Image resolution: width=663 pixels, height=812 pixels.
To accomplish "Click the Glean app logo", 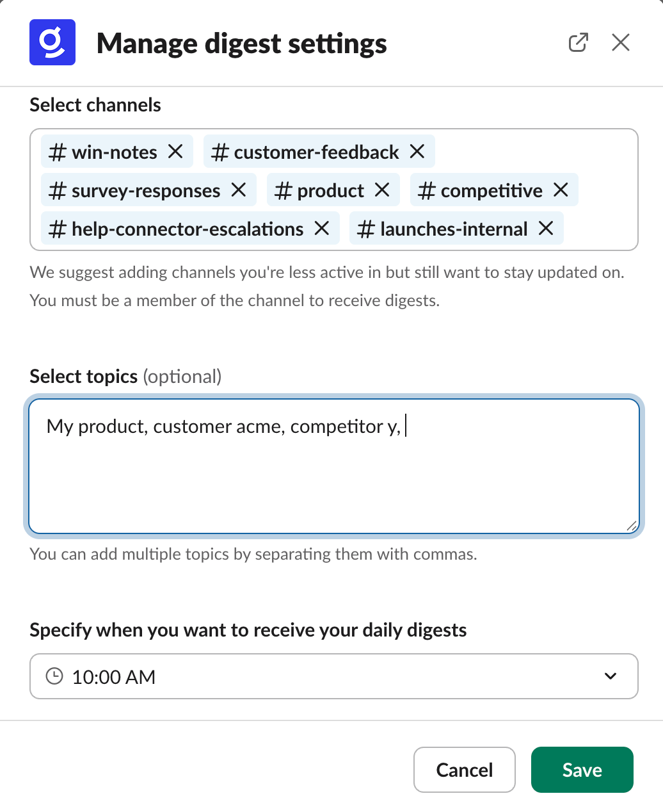I will point(52,42).
